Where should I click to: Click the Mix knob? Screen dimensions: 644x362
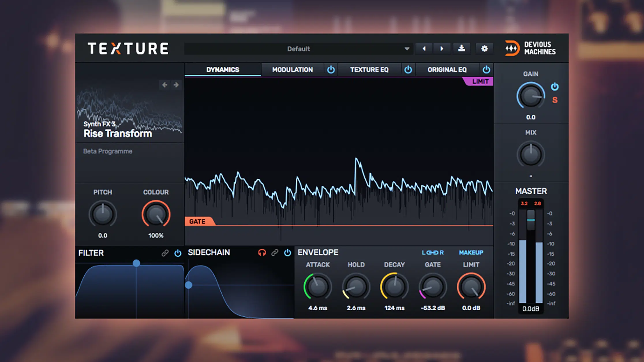click(530, 155)
